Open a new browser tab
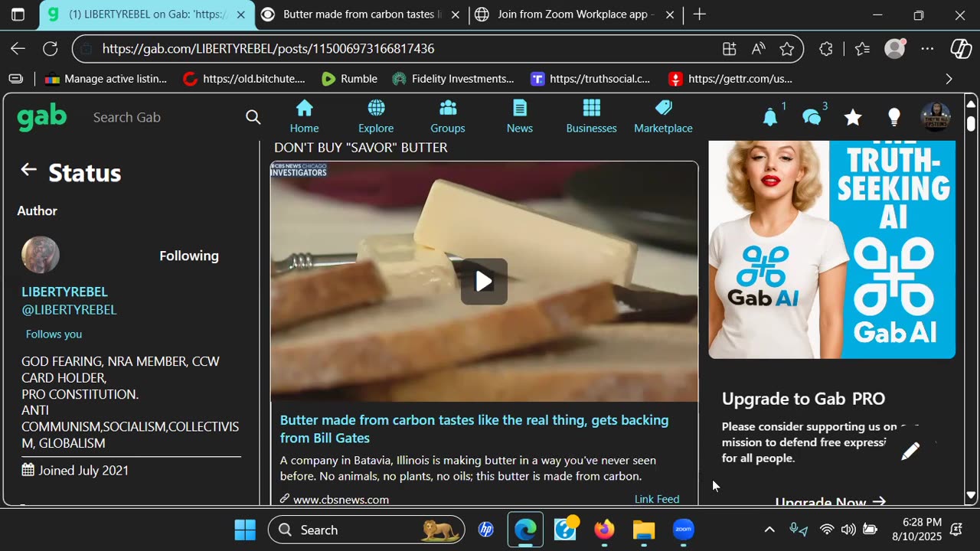 (699, 15)
